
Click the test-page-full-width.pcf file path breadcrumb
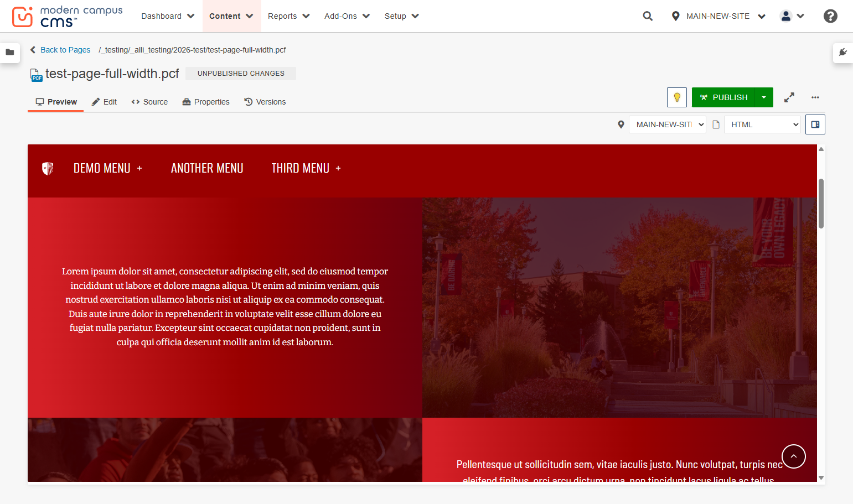192,50
